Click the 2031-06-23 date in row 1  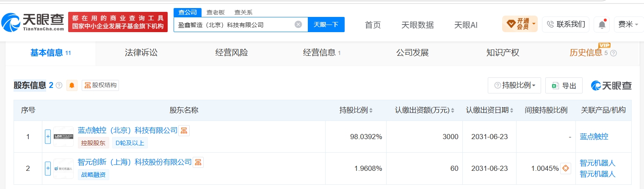[x=489, y=137]
